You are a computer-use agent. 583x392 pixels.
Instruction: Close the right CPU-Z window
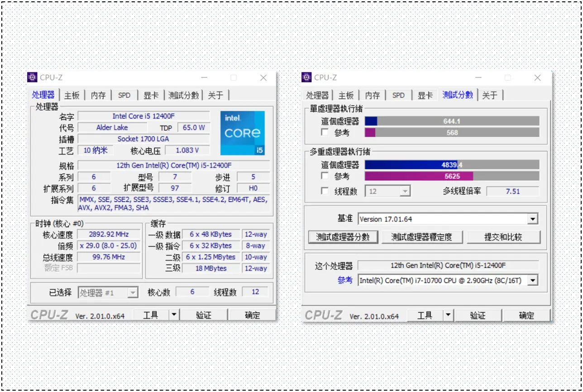tap(537, 78)
